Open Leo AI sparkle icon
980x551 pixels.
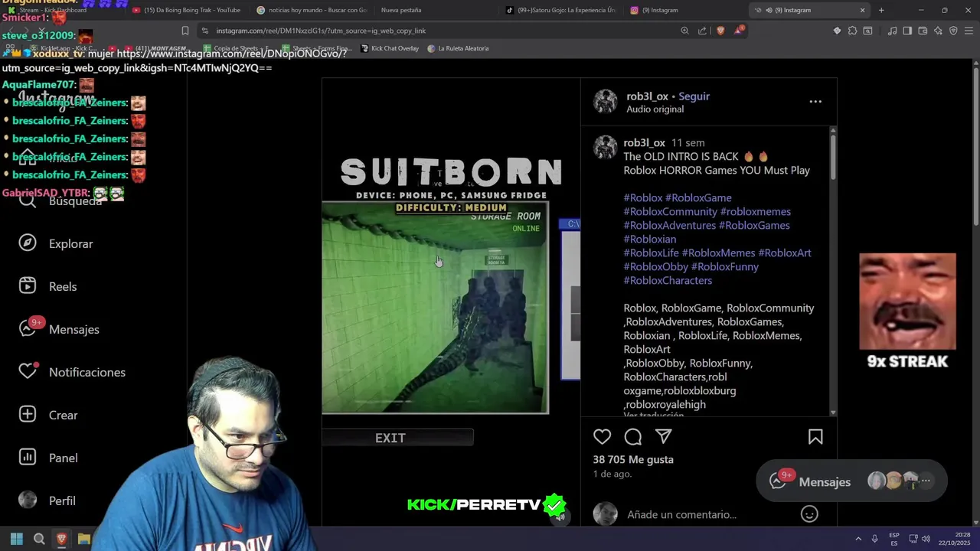pyautogui.click(x=938, y=31)
